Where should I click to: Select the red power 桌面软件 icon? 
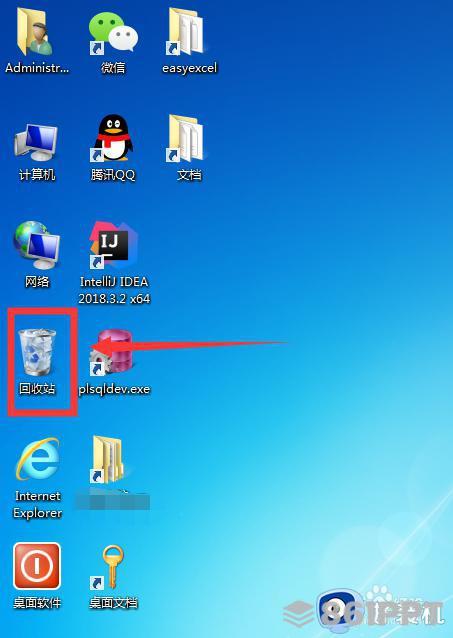point(37,566)
